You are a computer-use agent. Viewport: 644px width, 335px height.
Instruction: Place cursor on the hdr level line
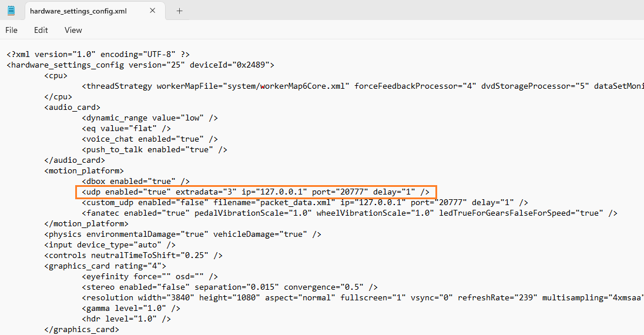point(126,319)
